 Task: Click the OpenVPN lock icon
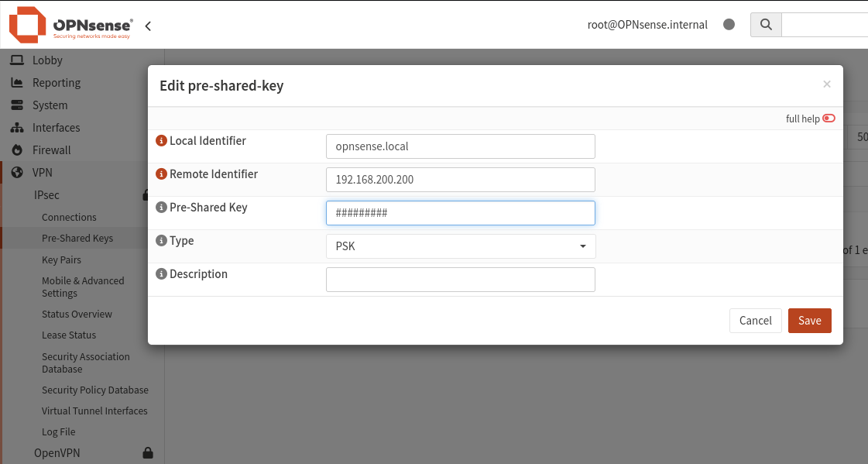pyautogui.click(x=148, y=453)
